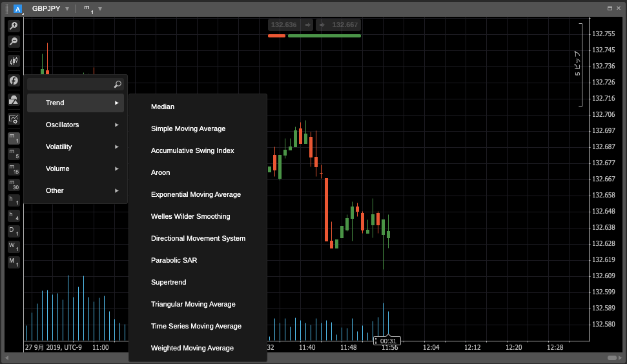Click the blue 'A' chart link icon
The image size is (627, 364).
(18, 9)
